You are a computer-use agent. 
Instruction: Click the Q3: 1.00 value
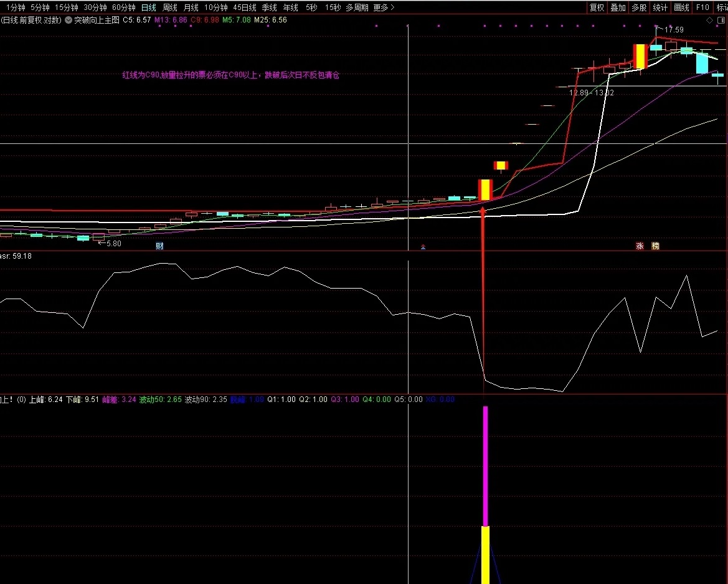click(345, 400)
